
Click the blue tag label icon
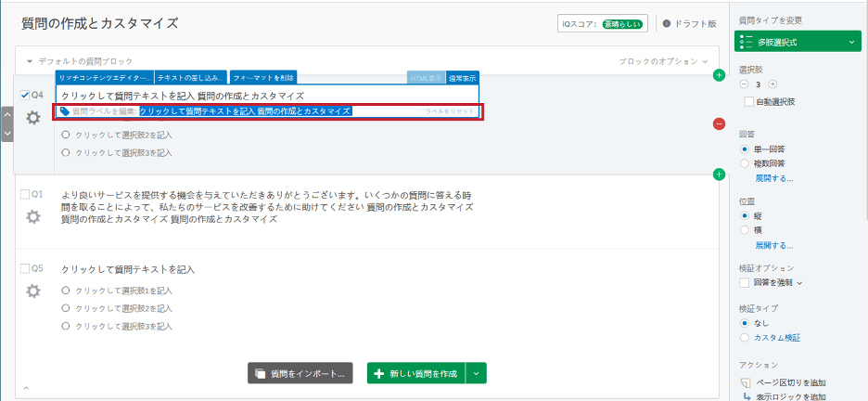[65, 111]
